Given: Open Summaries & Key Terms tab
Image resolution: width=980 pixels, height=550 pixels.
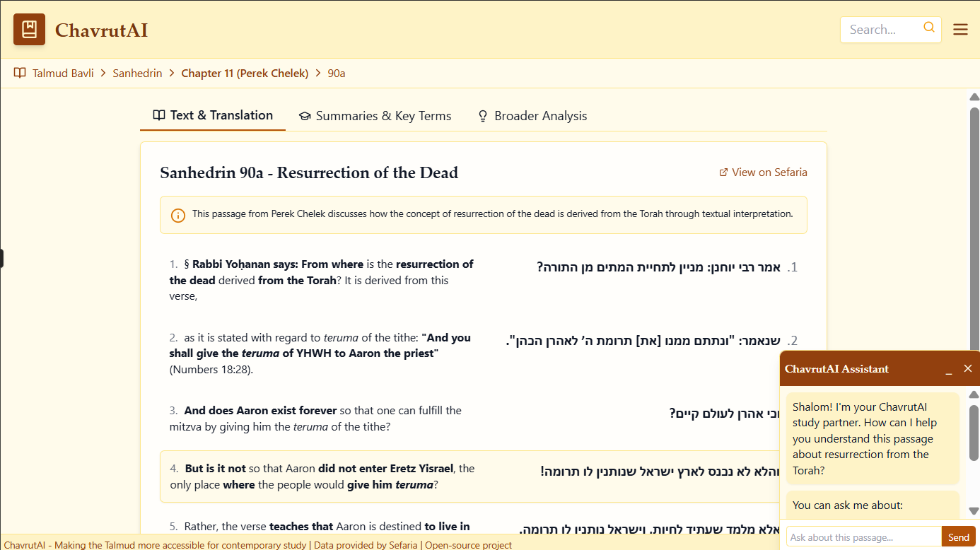Looking at the screenshot, I should [375, 116].
